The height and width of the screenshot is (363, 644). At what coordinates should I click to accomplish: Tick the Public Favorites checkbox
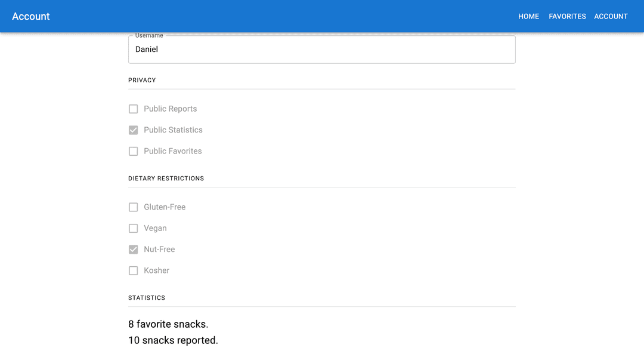(133, 151)
